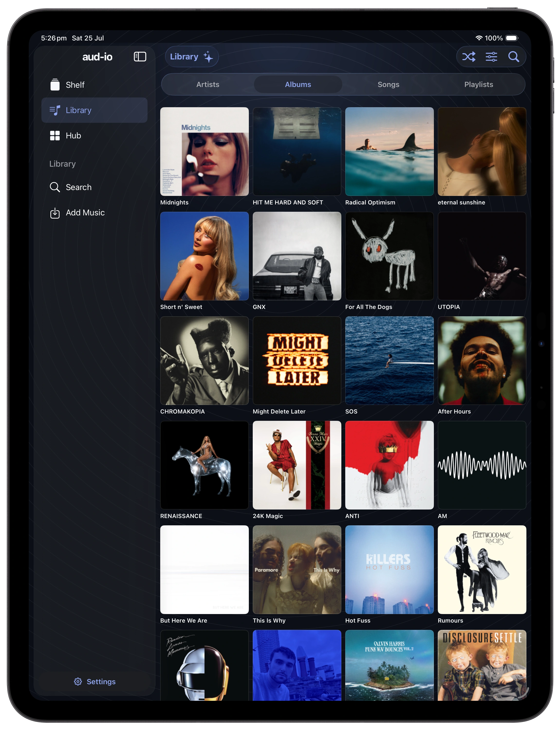This screenshot has width=560, height=731.
Task: Click the 'Hot Fuss' title text
Action: coord(358,621)
